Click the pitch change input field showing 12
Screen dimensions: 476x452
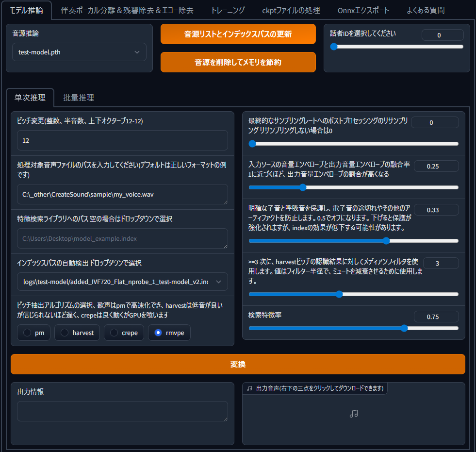pyautogui.click(x=122, y=140)
